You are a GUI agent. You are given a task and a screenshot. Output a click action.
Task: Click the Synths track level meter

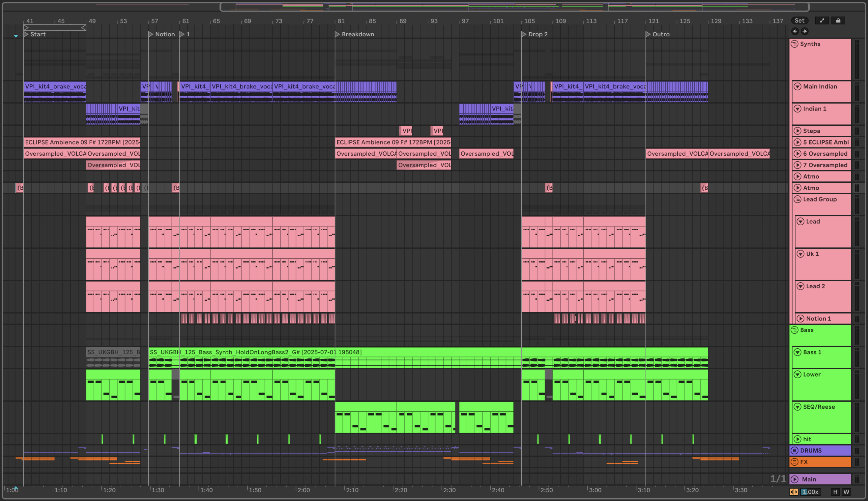coord(857,60)
